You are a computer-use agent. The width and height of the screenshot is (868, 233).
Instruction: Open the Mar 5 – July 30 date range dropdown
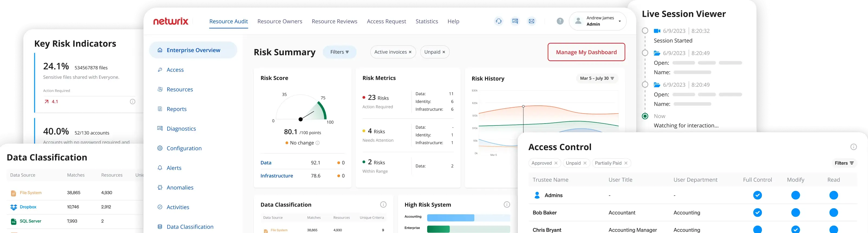[x=597, y=78]
